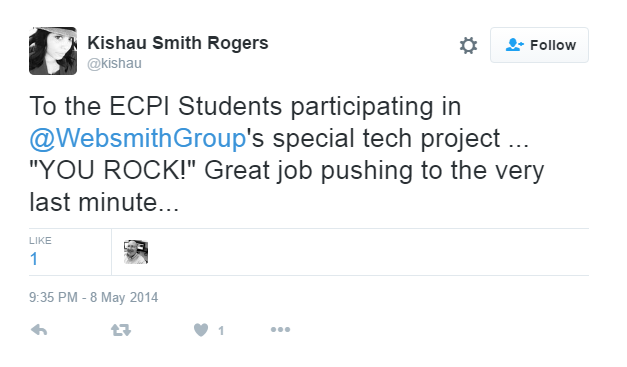The image size is (627, 367).
Task: Open the Kishau Smith Rogers display name
Action: click(178, 43)
